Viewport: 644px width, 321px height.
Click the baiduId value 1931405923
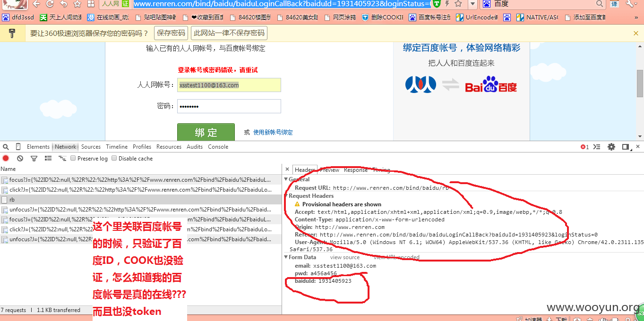pos(335,281)
